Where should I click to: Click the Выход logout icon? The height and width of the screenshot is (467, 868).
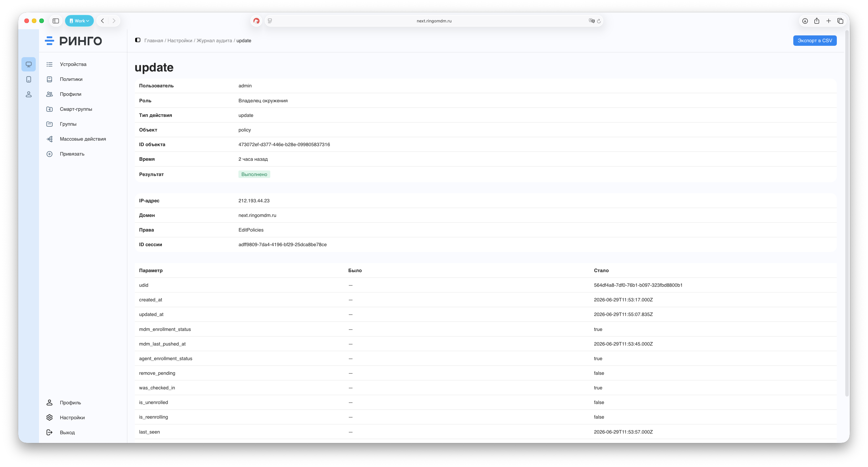(x=49, y=432)
